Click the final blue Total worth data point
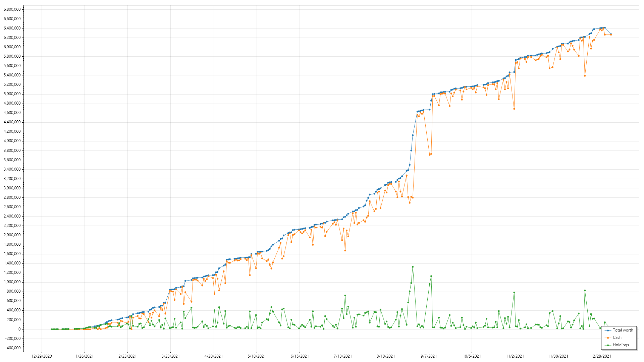 click(611, 34)
